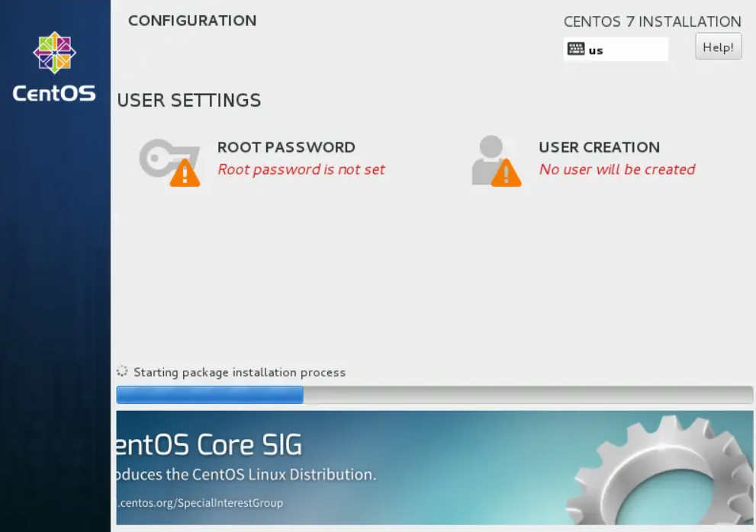756x532 pixels.
Task: Select the 'No user will be created' warning text
Action: tap(617, 169)
